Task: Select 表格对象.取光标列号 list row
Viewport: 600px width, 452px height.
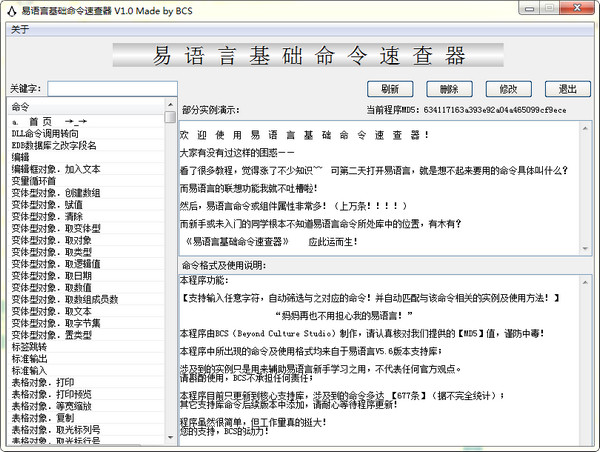Action: point(86,430)
